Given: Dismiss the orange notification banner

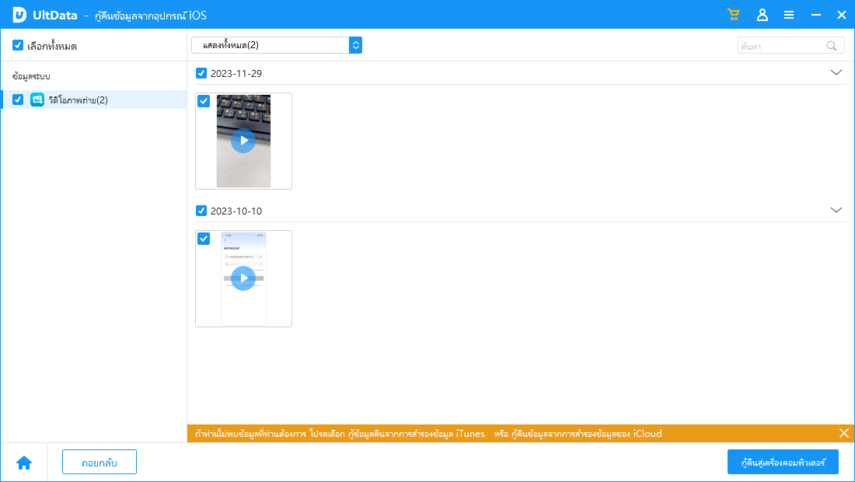Looking at the screenshot, I should point(844,433).
